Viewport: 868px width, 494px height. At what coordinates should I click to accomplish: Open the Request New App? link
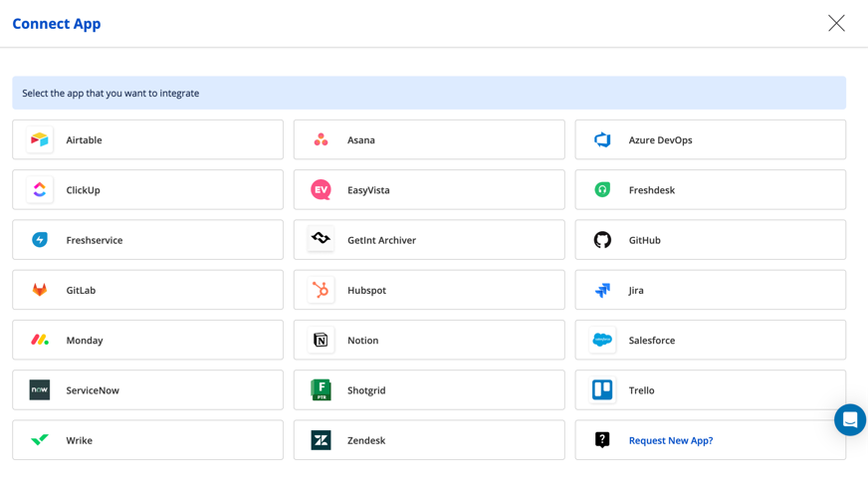pos(670,440)
